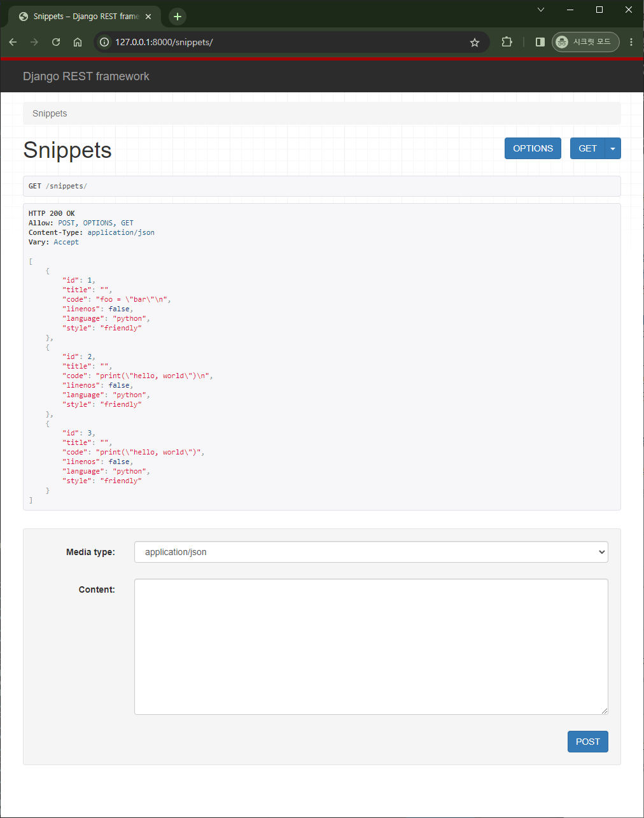Click the blue GET button
Viewport: 644px width, 818px height.
[x=587, y=148]
